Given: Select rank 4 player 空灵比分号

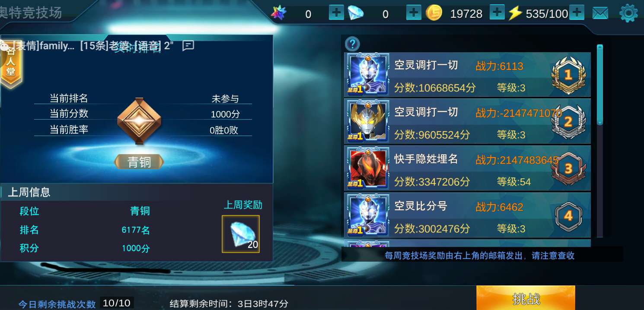Looking at the screenshot, I should [x=467, y=215].
